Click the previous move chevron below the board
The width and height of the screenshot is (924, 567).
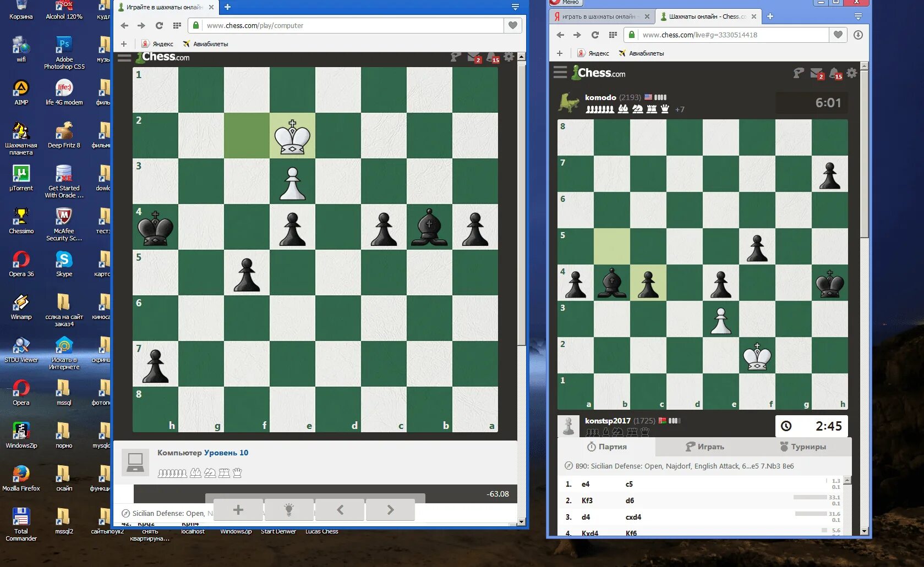[340, 509]
